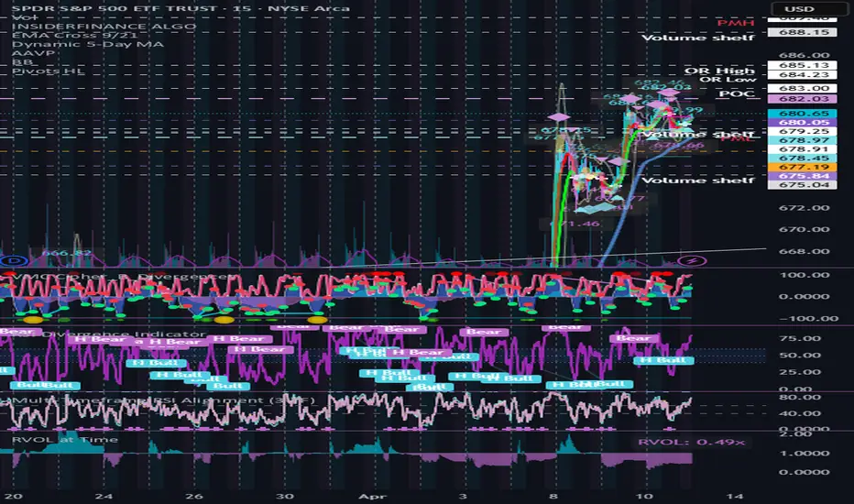
Task: Click the 684.23 price tag
Action: 803,74
